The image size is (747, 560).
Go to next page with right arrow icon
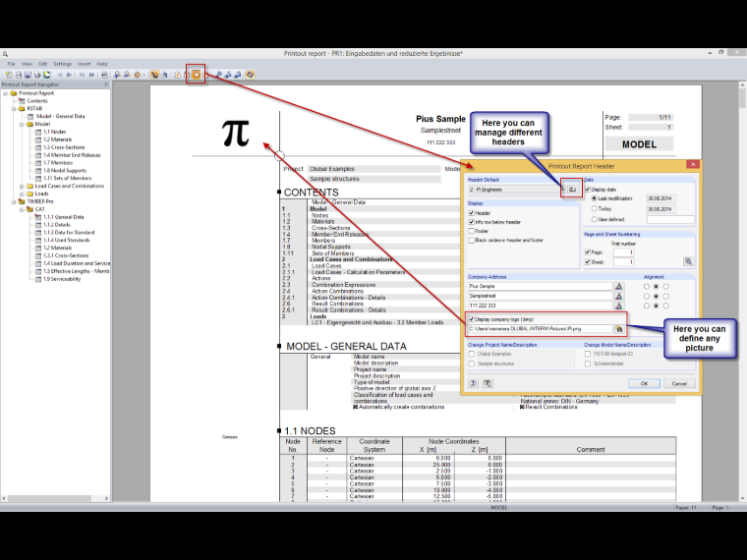point(69,75)
